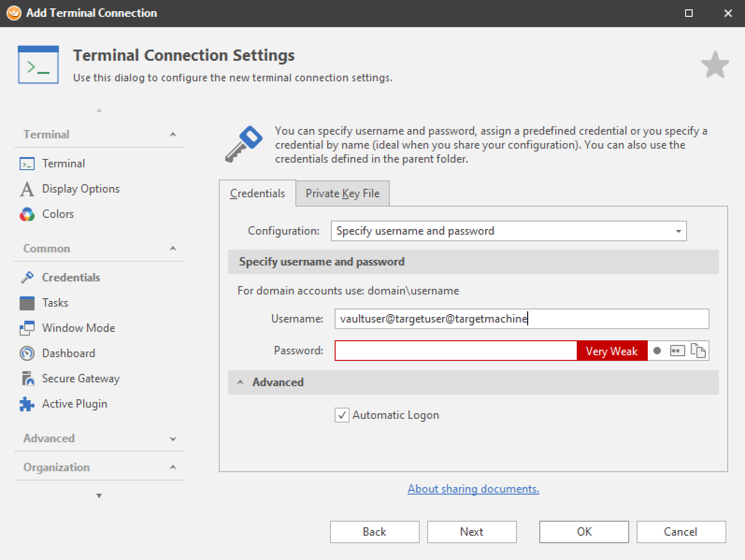745x560 pixels.
Task: Open About sharing documents link
Action: click(473, 489)
